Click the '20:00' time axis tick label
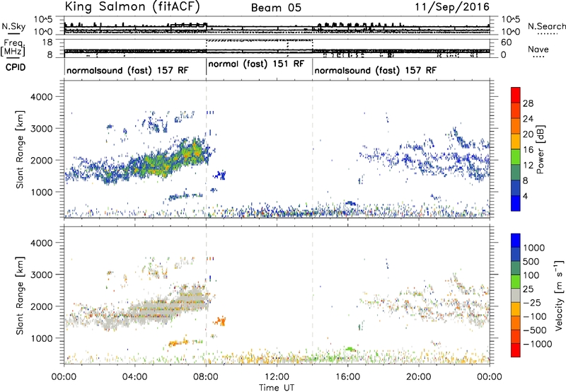 point(419,377)
